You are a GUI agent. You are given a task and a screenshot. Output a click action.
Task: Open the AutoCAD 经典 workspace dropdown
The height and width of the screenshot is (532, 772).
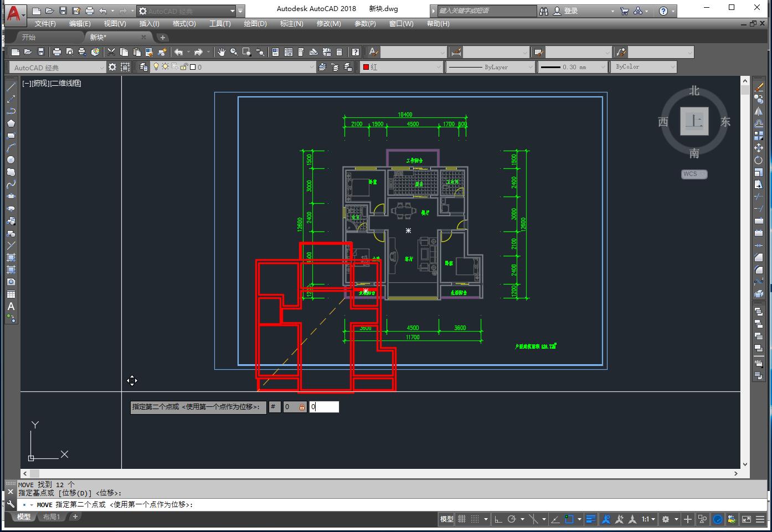tap(101, 67)
